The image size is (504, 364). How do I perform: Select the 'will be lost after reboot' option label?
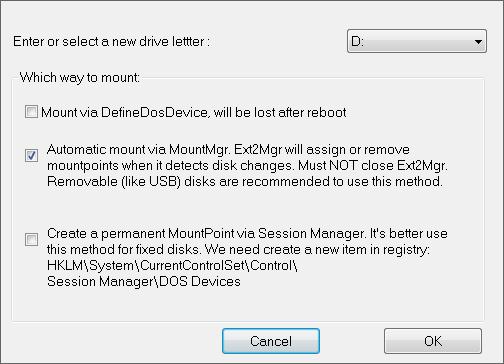coord(280,112)
